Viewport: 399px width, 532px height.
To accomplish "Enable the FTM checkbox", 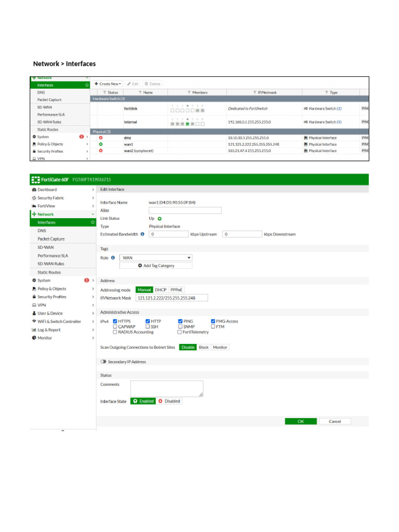I will point(213,326).
